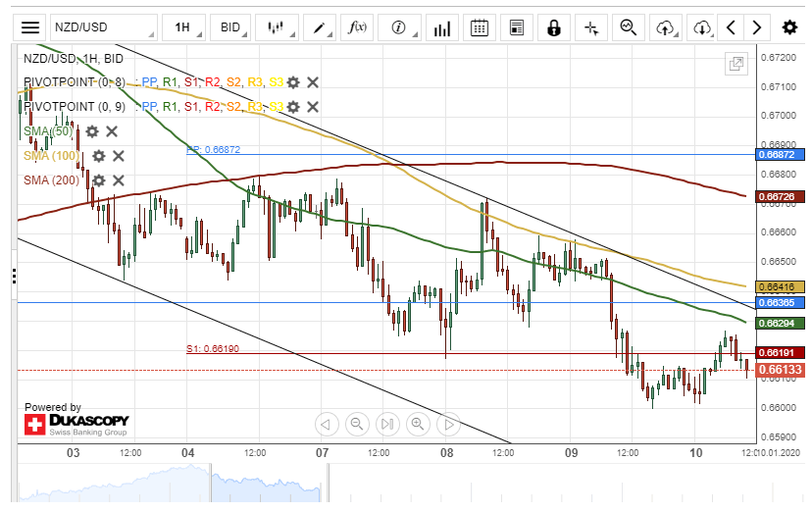Click the S1: 0.66190 line label
This screenshot has width=812, height=512.
213,349
